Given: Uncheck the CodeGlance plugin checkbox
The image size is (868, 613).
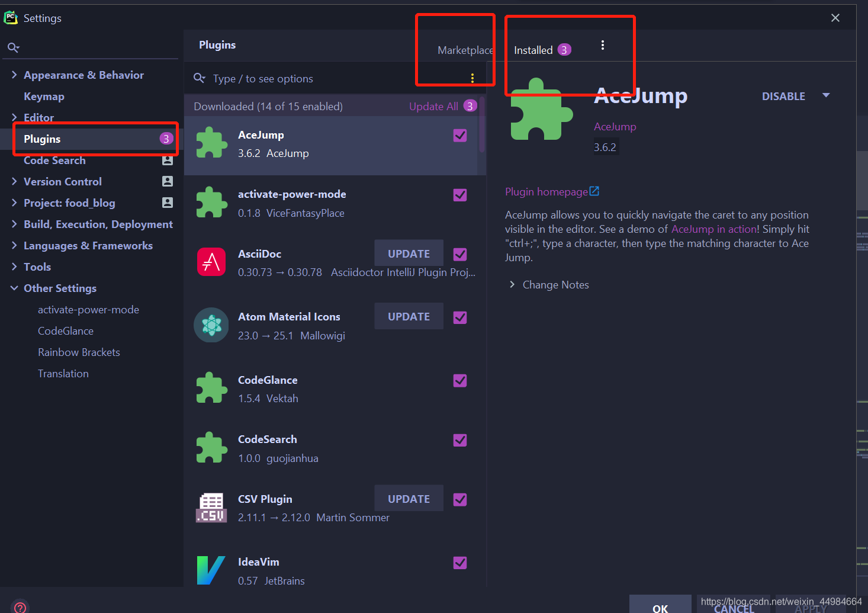Looking at the screenshot, I should (x=460, y=380).
